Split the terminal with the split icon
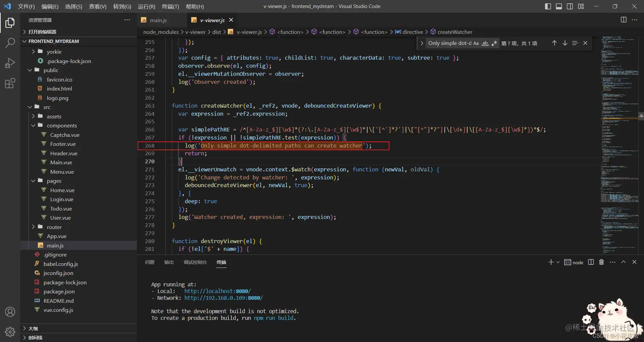 (x=591, y=262)
